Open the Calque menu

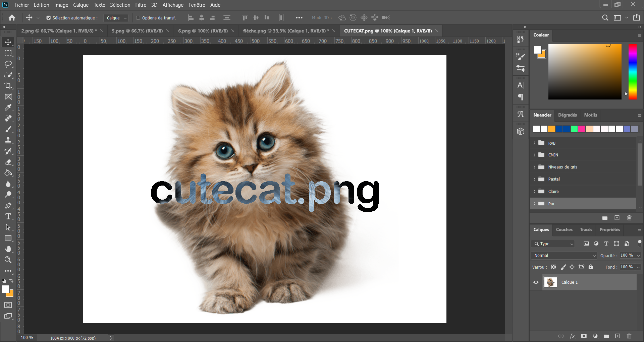81,5
